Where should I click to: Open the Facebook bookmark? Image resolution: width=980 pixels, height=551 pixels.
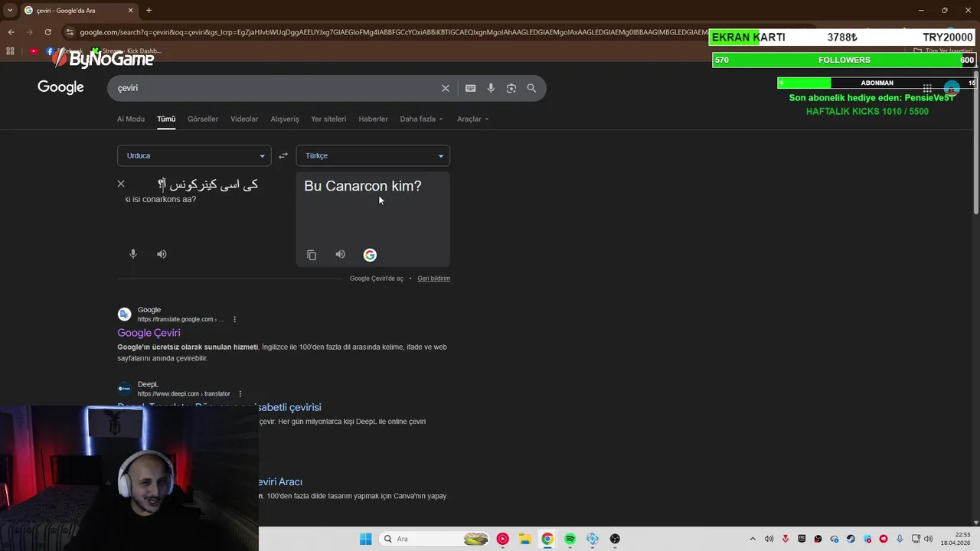click(65, 51)
